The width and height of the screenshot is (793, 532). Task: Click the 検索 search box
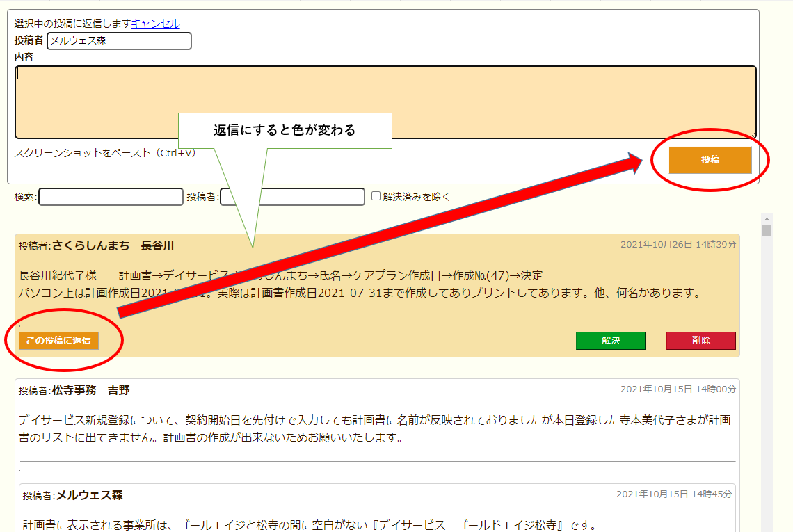(111, 197)
